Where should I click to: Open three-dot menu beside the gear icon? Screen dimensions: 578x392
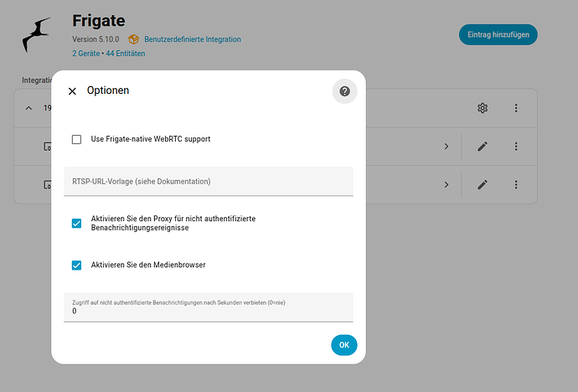pyautogui.click(x=516, y=108)
